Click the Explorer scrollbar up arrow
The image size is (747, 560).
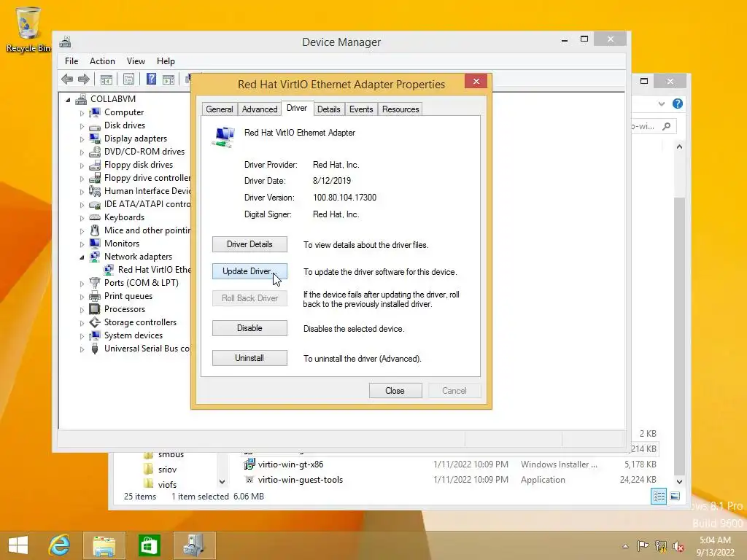click(679, 147)
